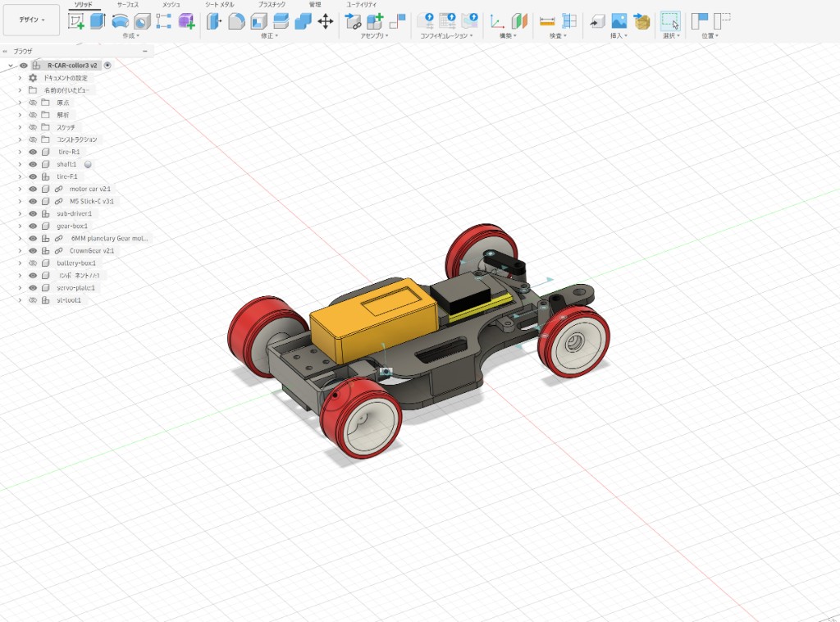
Task: Click the midplane construct icon
Action: coord(519,21)
